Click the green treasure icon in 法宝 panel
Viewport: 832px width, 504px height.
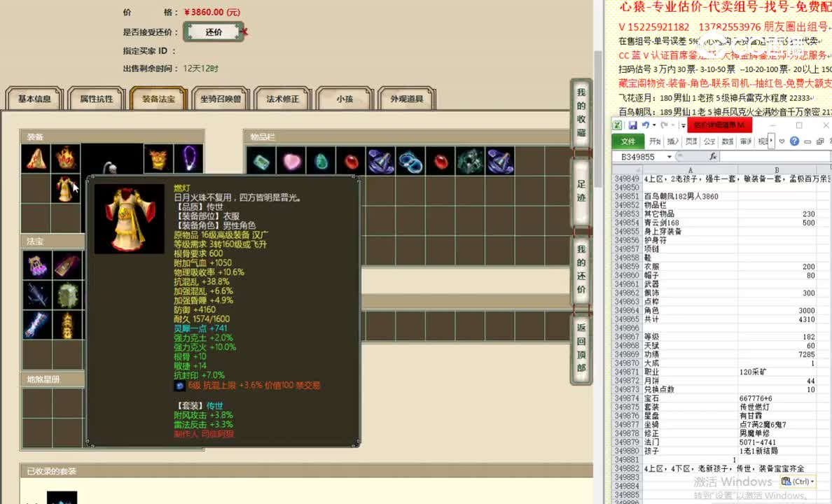click(67, 294)
